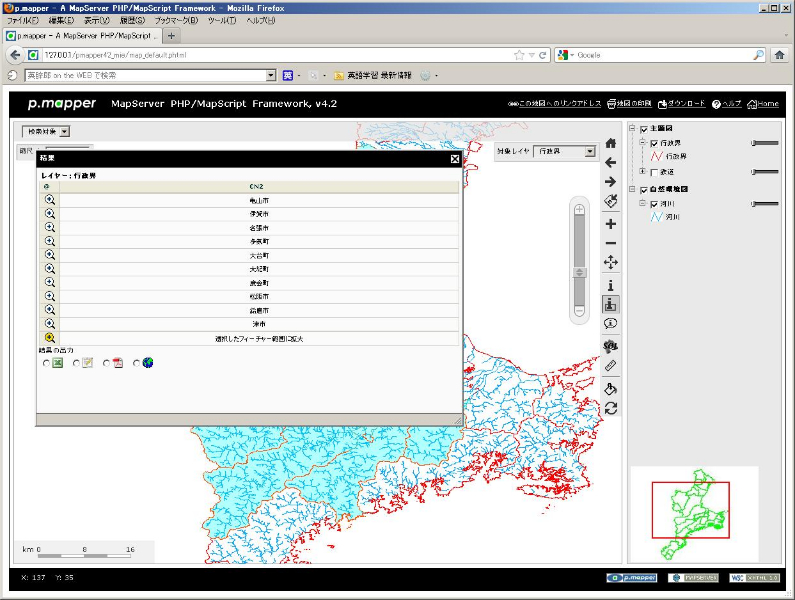
Task: Select the Zoom Out minus tool
Action: [611, 243]
